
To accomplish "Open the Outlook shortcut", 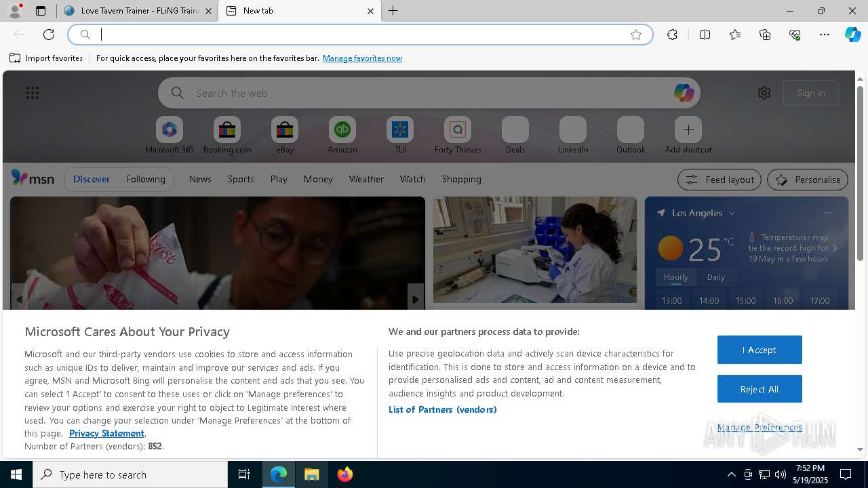I will 631,135.
